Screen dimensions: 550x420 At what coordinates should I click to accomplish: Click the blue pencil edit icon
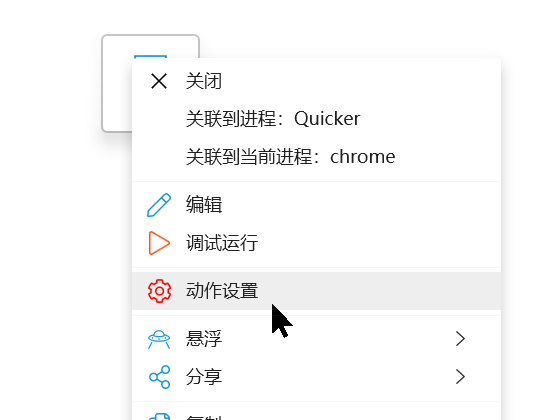click(x=159, y=205)
